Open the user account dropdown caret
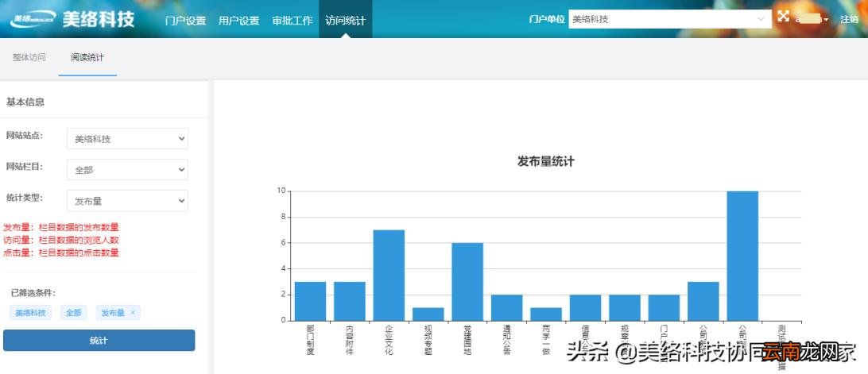868x374 pixels. 827,20
